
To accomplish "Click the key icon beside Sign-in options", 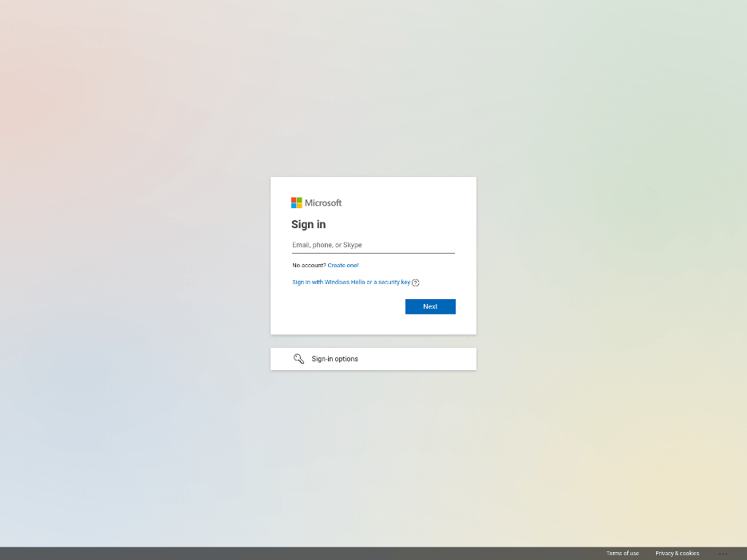I will (298, 359).
